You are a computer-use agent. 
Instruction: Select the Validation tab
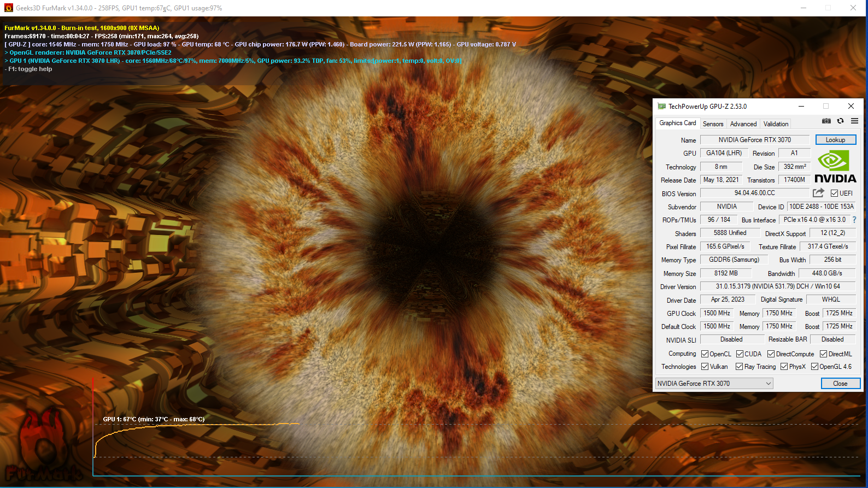coord(776,124)
